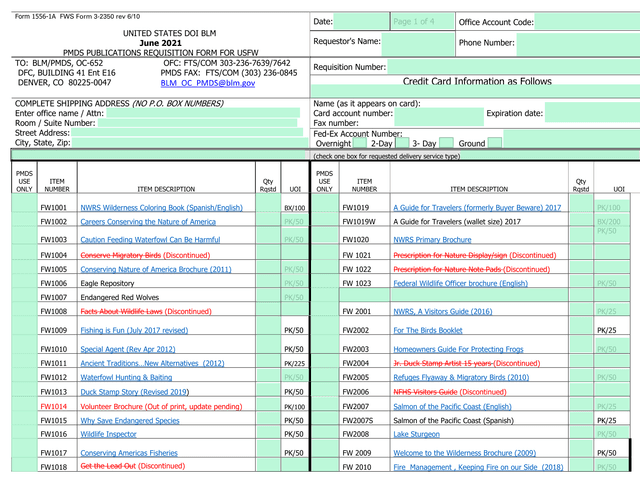640x495 pixels.
Task: Open Careers Conserving the Nature of America link
Action: pos(148,222)
